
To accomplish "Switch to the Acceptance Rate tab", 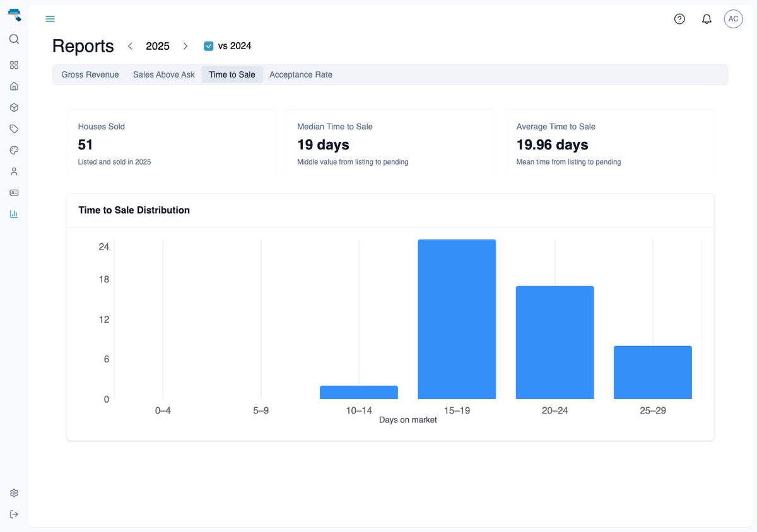I will (x=301, y=74).
